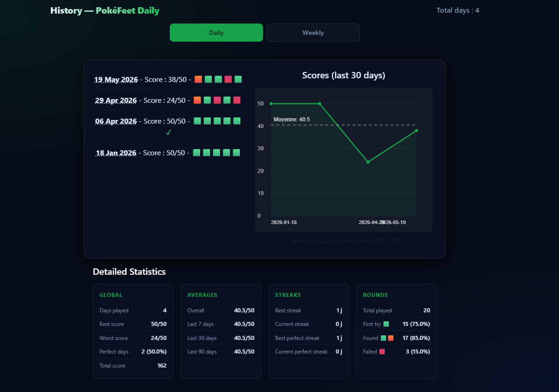Click the green First try square icon
559x392 pixels.
(386, 324)
